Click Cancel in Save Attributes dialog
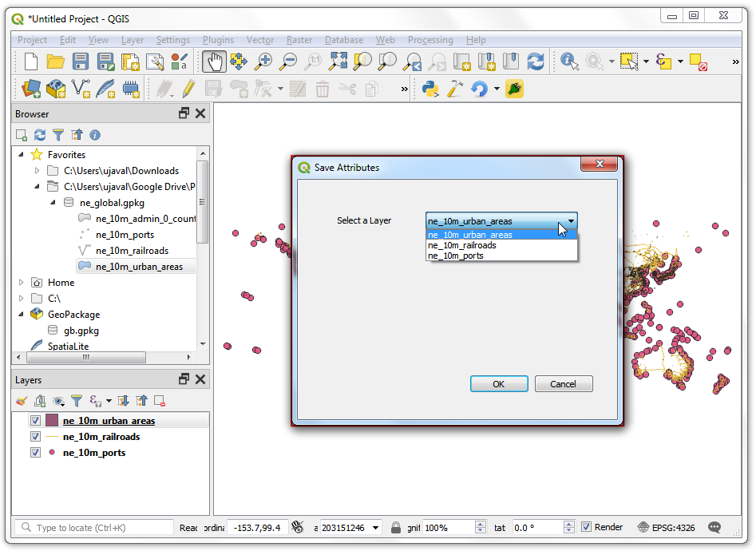756x551 pixels. pyautogui.click(x=563, y=384)
